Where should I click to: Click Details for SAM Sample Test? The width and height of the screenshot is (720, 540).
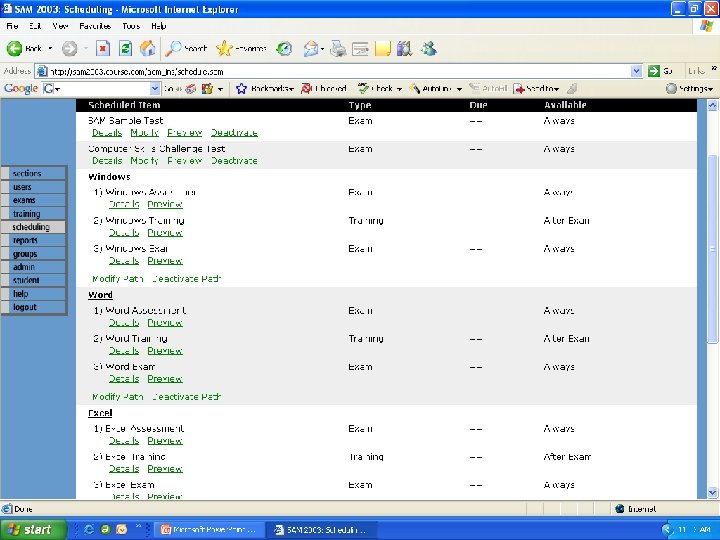[x=107, y=133]
